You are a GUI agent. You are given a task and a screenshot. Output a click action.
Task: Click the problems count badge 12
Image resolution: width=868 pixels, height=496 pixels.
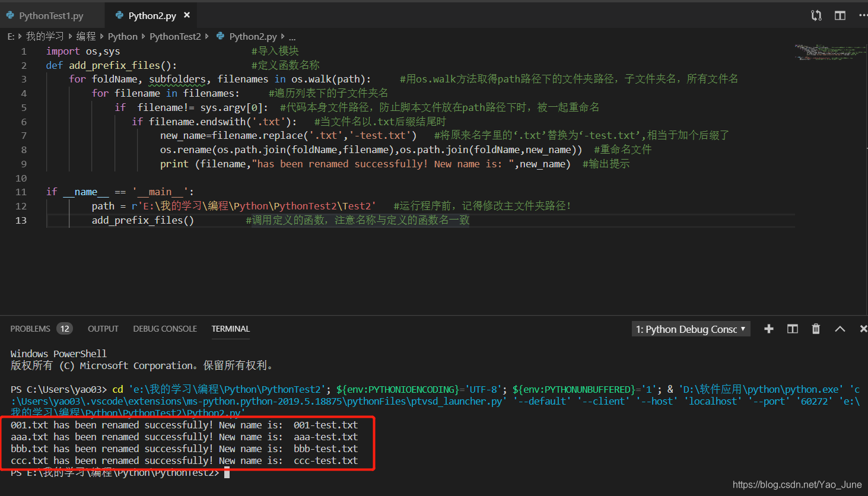point(65,329)
